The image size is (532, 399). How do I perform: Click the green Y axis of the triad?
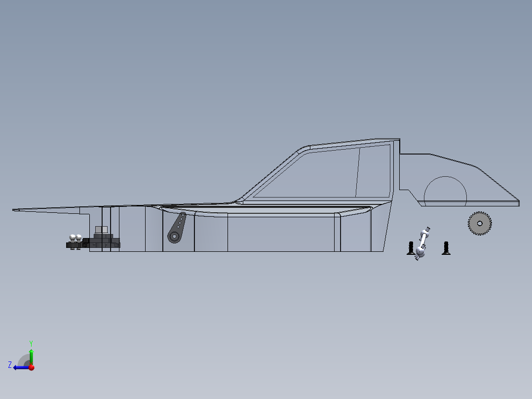click(x=31, y=357)
